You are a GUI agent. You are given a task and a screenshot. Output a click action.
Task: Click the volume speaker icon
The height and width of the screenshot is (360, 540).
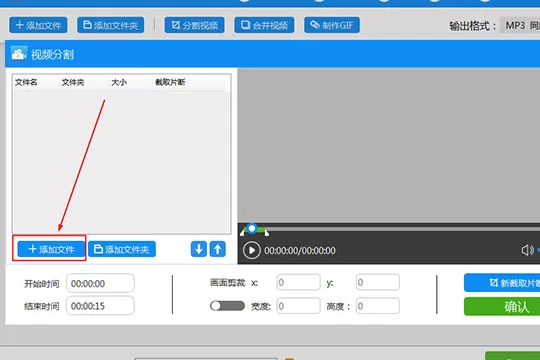click(527, 250)
